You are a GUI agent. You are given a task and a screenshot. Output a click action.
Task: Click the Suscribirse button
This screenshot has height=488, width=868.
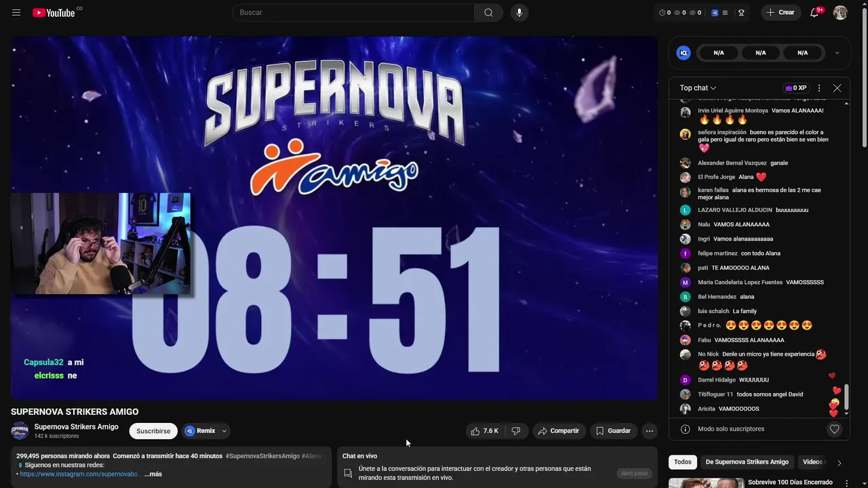(x=153, y=431)
